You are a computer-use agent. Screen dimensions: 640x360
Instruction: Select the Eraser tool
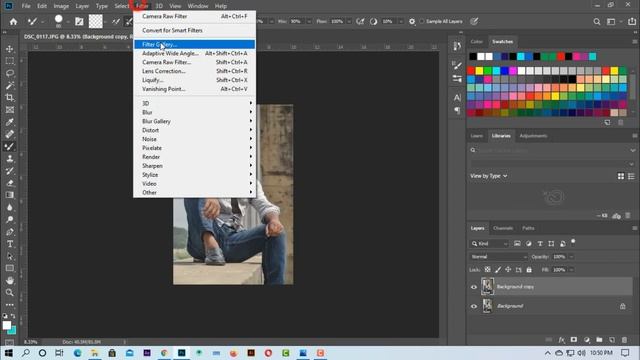[x=9, y=183]
